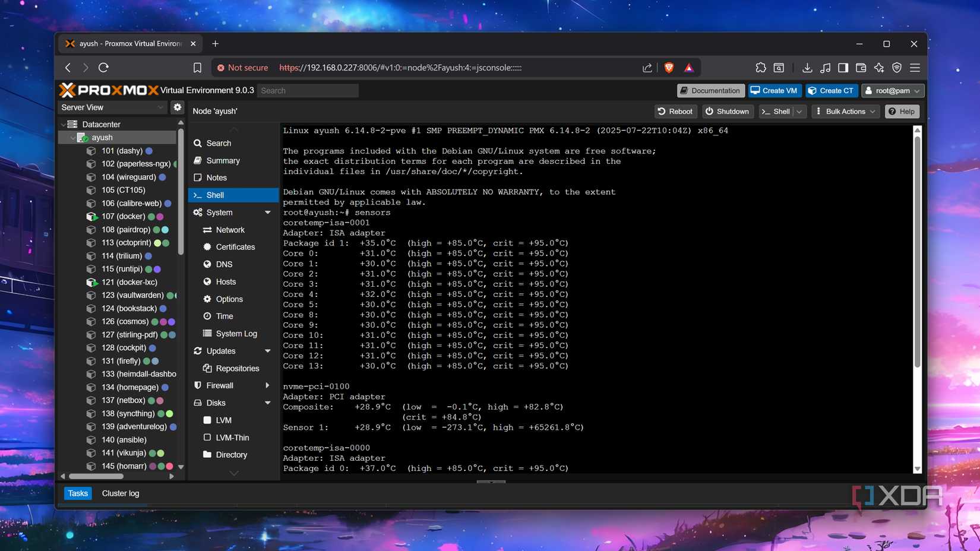The height and width of the screenshot is (551, 980).
Task: Select Shell in node menu
Action: [233, 195]
